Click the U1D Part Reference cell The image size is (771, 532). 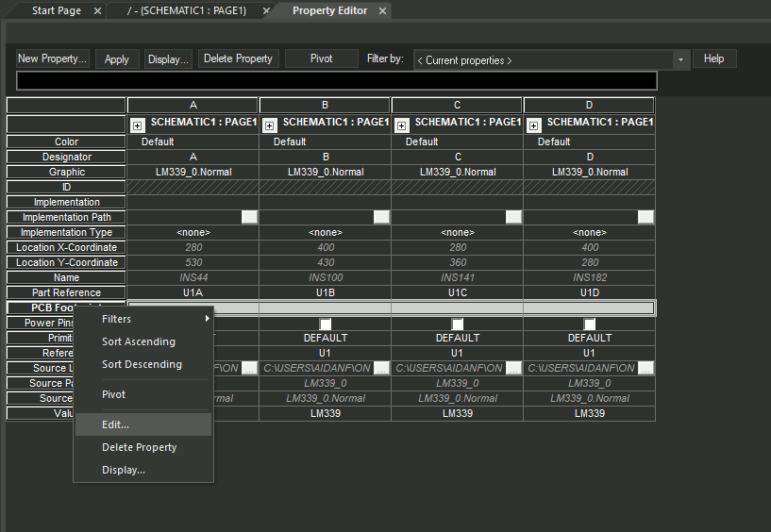[590, 292]
